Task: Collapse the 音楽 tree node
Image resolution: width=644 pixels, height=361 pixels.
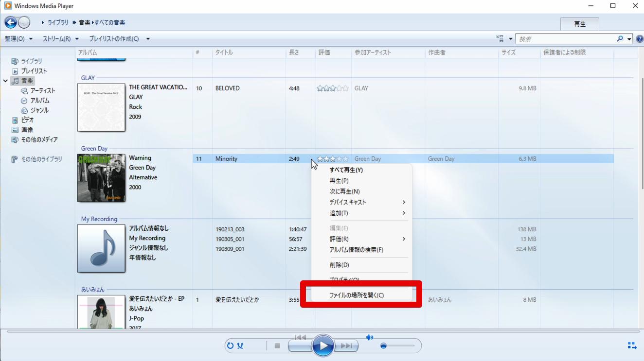Action: 5,81
